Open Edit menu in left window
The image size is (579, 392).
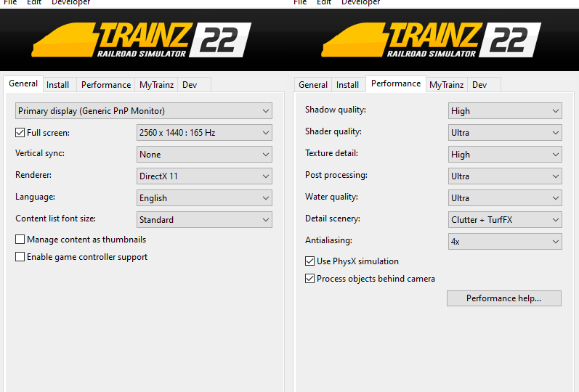point(34,3)
